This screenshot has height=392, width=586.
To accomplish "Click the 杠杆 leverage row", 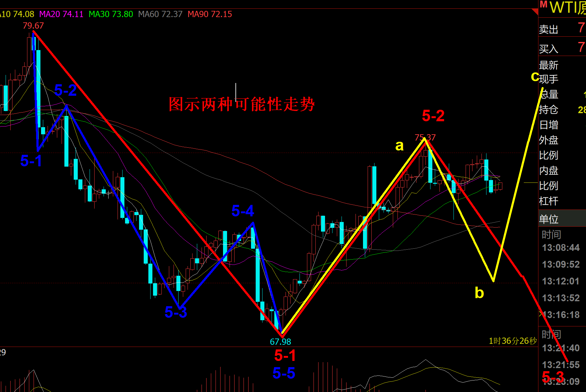I will (562, 201).
